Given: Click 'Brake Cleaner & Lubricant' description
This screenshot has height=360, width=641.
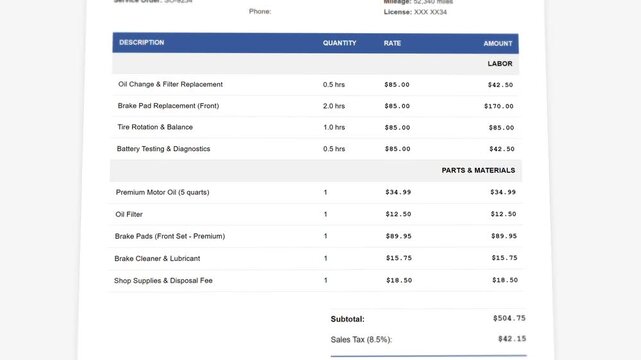Looking at the screenshot, I should (x=157, y=258).
